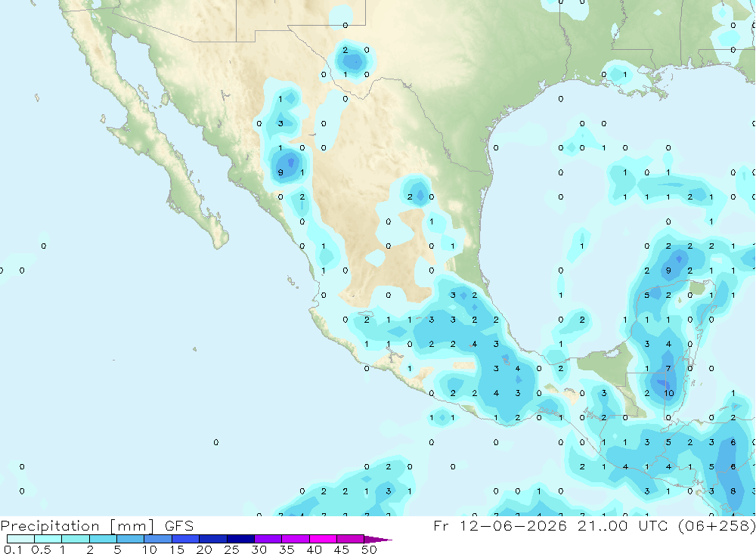
Task: Click the "21..00" time text
Action: 603,525
